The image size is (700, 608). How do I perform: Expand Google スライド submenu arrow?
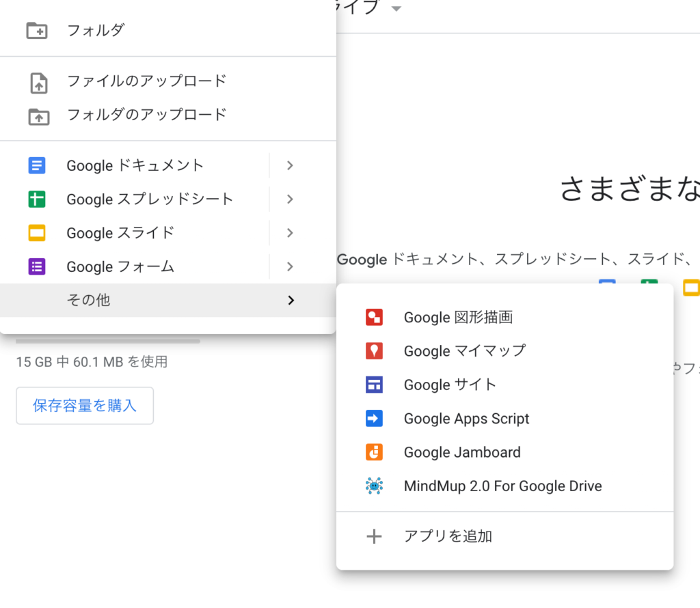[290, 233]
